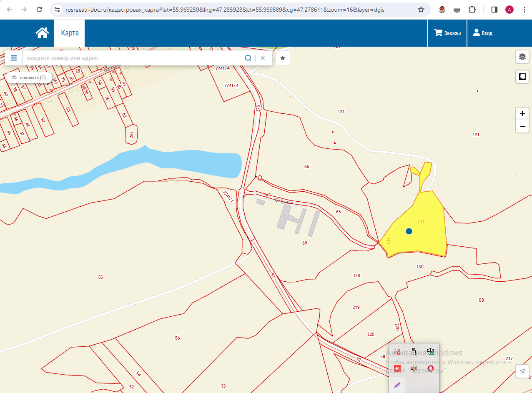Select parcel labeled 7741/1
Screen dimensions: 532x393
(x=227, y=196)
